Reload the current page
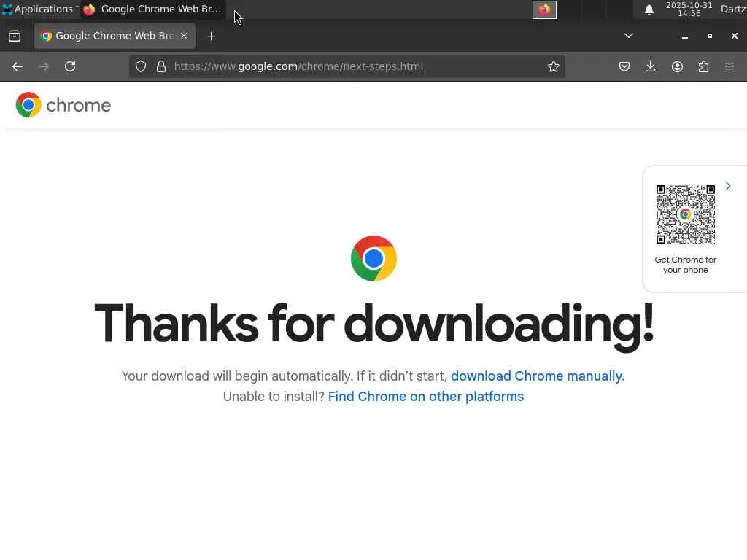Screen dimensions: 747x560 [x=70, y=66]
